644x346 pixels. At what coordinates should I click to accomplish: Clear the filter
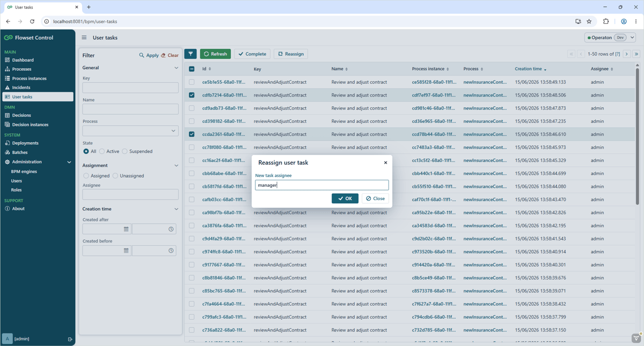click(170, 55)
